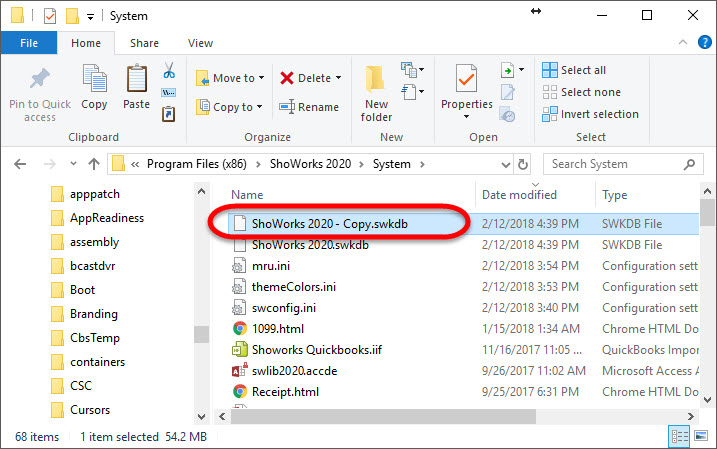This screenshot has height=449, width=717.
Task: Open Help with the question mark icon
Action: click(705, 43)
